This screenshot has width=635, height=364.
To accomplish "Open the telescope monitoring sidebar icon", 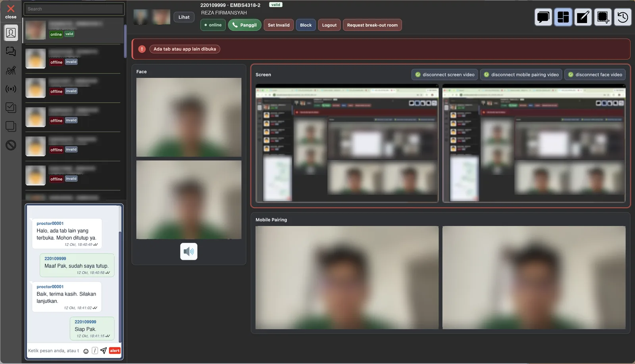I will [11, 70].
